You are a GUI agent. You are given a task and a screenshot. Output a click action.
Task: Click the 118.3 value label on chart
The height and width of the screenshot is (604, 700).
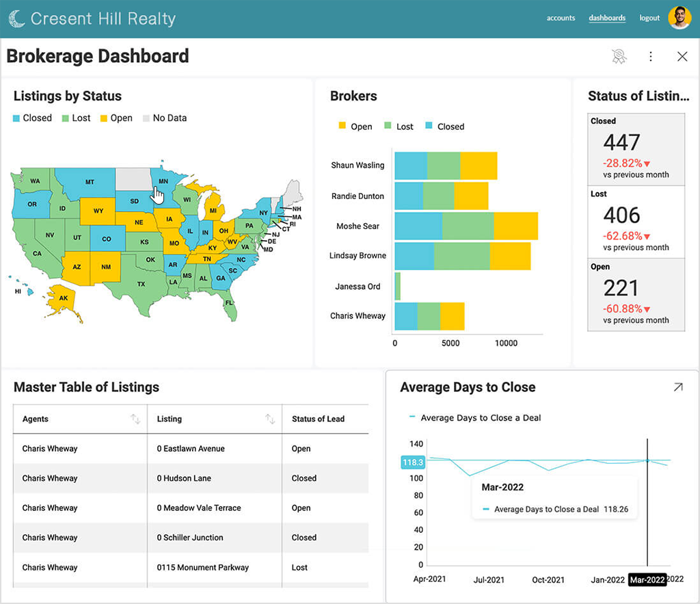413,462
